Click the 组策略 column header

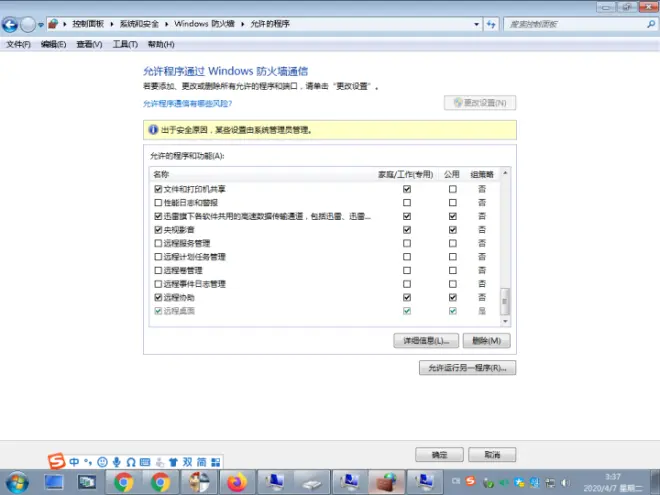482,174
